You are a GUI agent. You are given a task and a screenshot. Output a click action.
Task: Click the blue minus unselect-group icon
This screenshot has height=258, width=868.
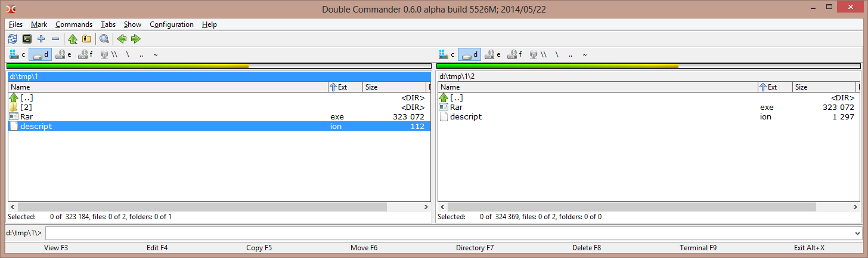click(x=55, y=39)
